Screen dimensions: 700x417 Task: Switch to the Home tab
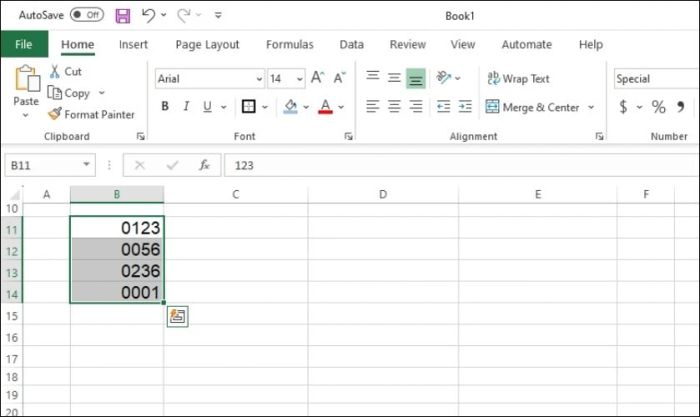(x=78, y=45)
